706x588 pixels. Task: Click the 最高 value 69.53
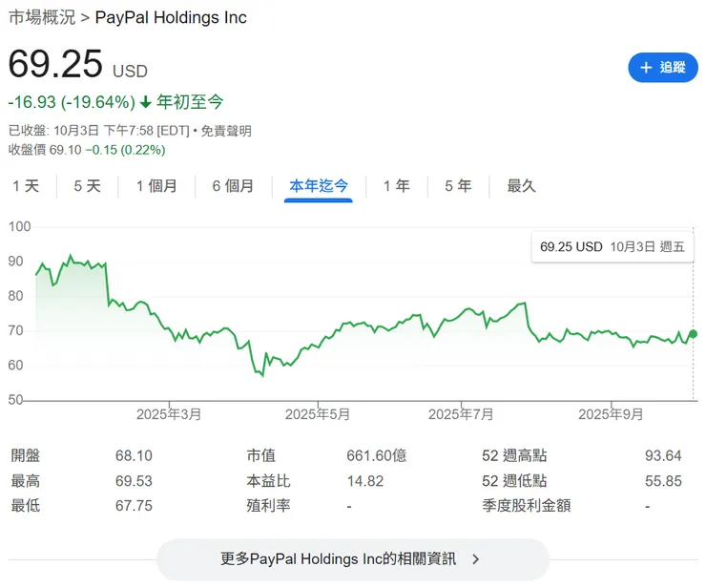click(x=134, y=481)
